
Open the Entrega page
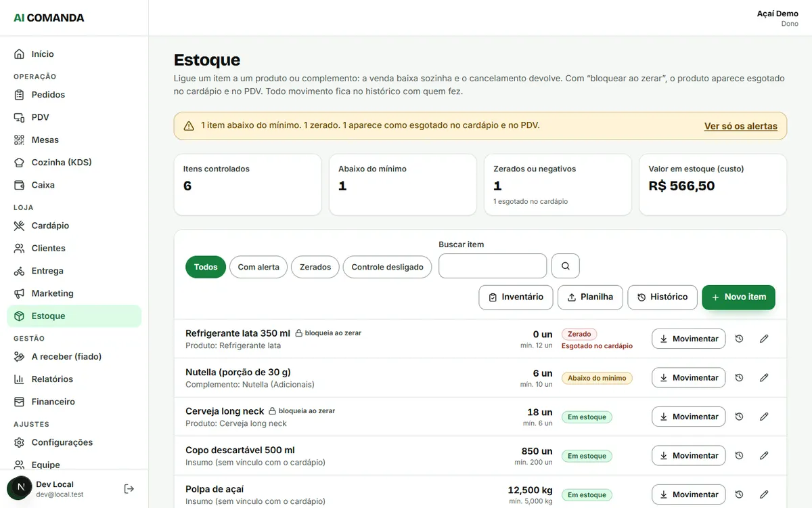pos(74,271)
